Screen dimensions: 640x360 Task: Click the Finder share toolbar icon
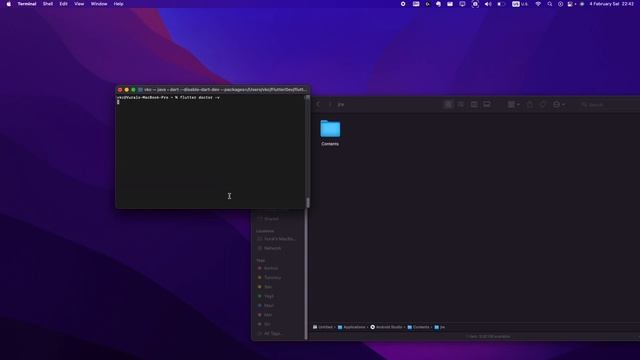click(x=529, y=104)
